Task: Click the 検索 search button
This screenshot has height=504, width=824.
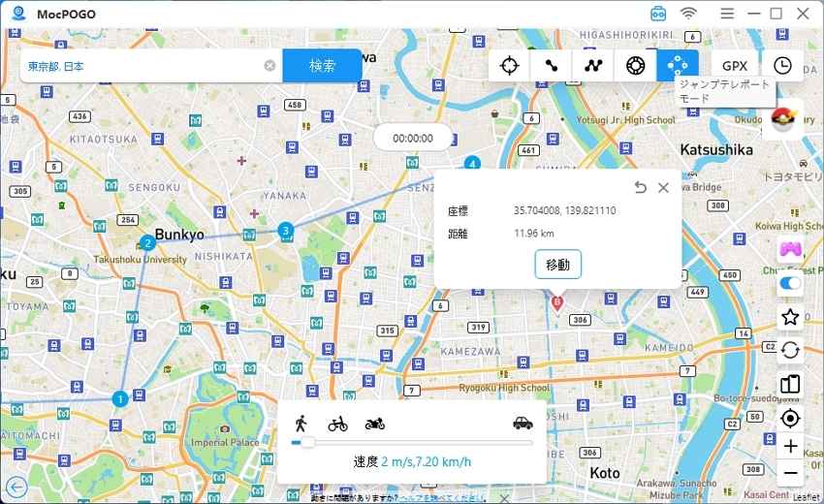Action: (322, 66)
